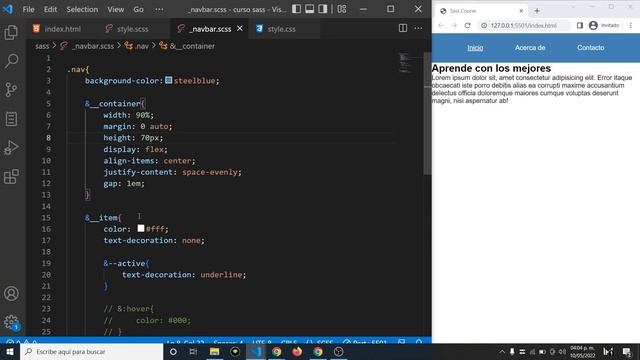
Task: Open Chrome's three-dot menu
Action: pos(631,25)
